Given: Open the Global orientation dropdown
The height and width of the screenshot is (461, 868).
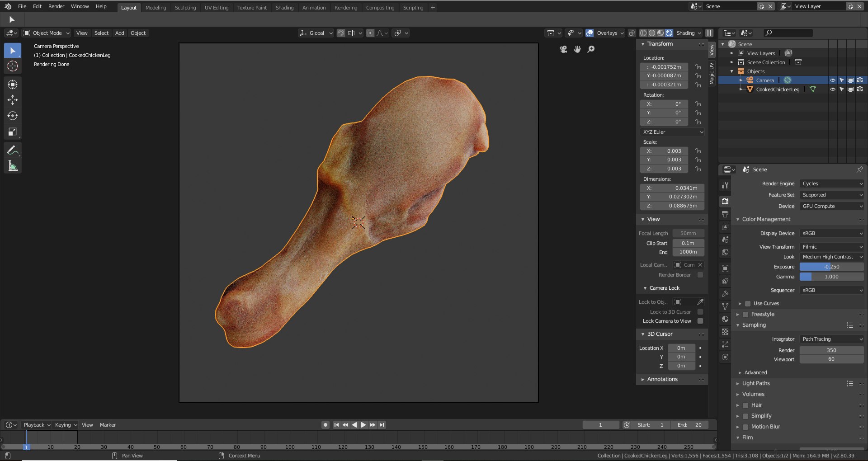Looking at the screenshot, I should 316,33.
